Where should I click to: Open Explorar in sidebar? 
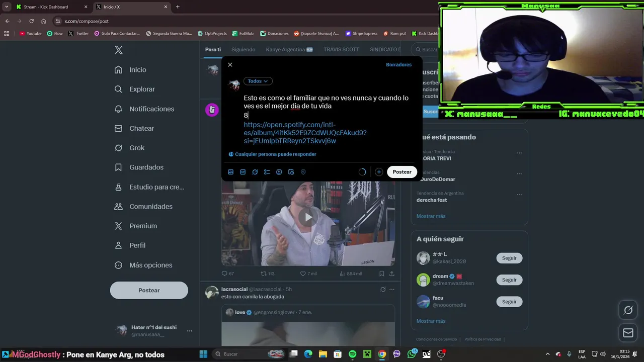tap(135, 89)
